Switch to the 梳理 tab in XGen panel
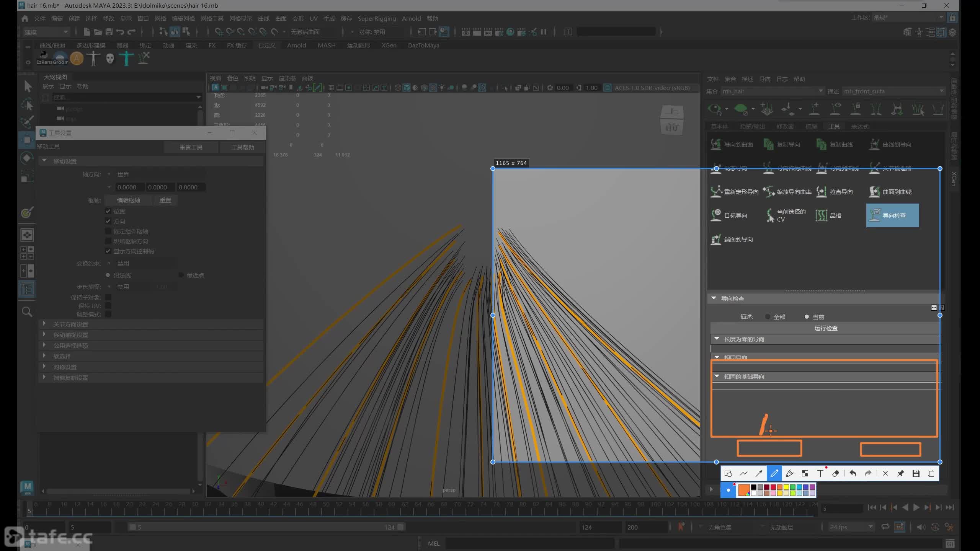Screen dimensions: 980x551 [x=811, y=126]
